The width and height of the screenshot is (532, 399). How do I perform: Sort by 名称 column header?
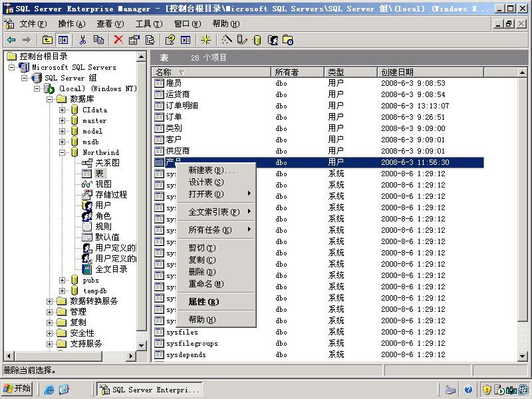(x=211, y=72)
